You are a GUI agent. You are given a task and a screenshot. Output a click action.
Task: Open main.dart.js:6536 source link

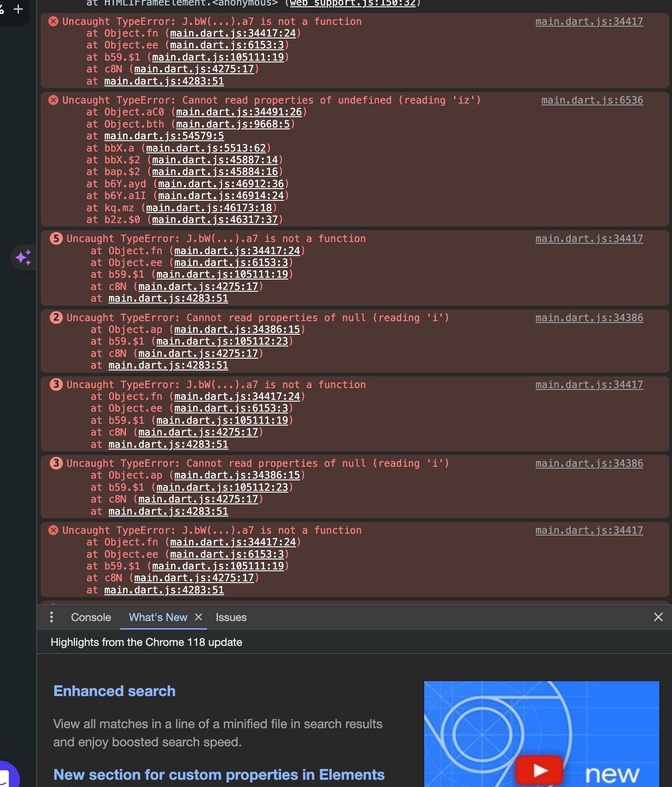click(592, 100)
